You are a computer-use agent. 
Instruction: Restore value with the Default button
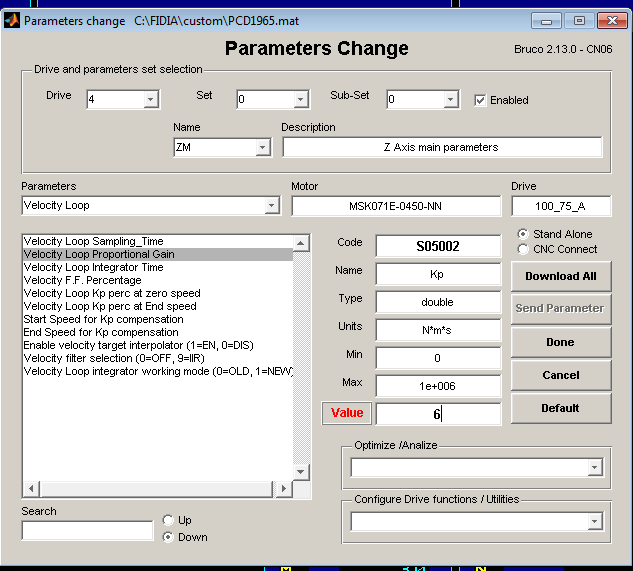click(560, 408)
